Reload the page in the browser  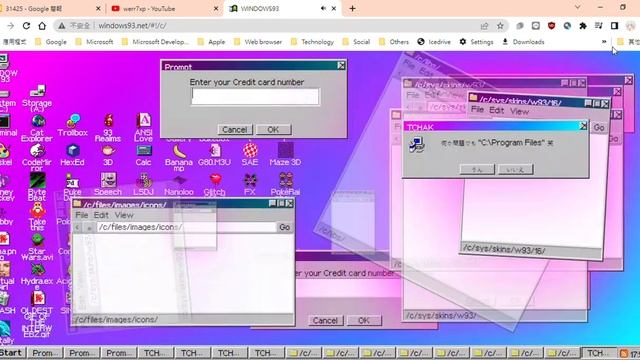(26, 26)
